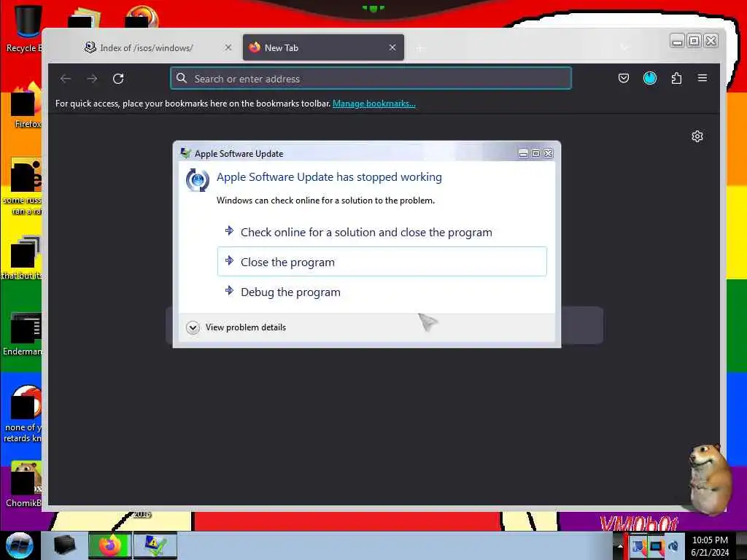Select the ChomikB desktop icon
Screen dimensions: 747x560
click(25, 484)
